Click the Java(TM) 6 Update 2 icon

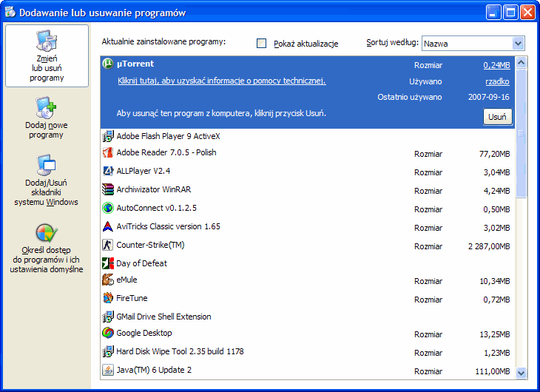click(108, 370)
